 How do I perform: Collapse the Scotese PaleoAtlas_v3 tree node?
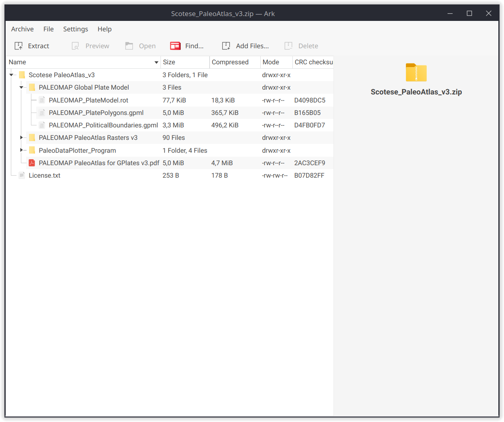[11, 75]
